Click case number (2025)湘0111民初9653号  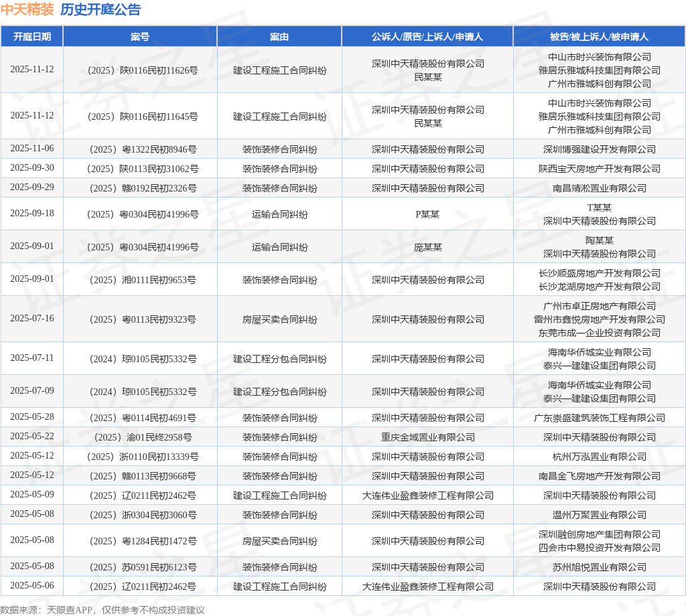click(x=143, y=280)
